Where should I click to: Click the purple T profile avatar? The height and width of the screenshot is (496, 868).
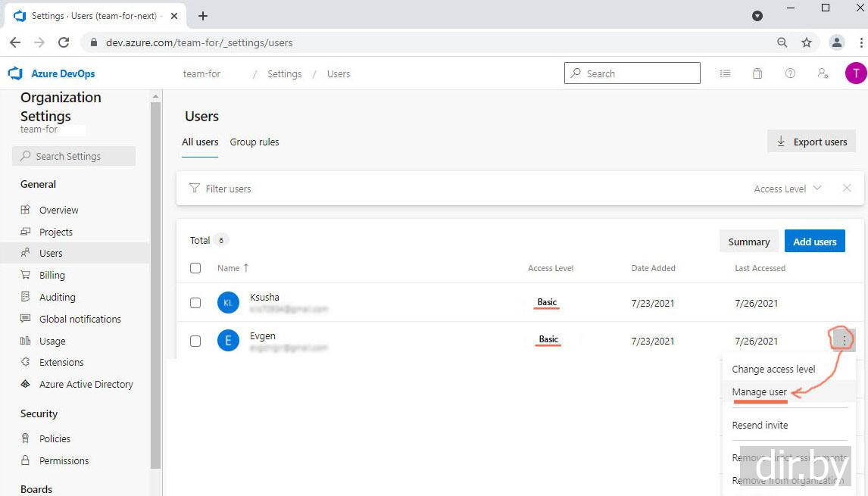[x=855, y=73]
